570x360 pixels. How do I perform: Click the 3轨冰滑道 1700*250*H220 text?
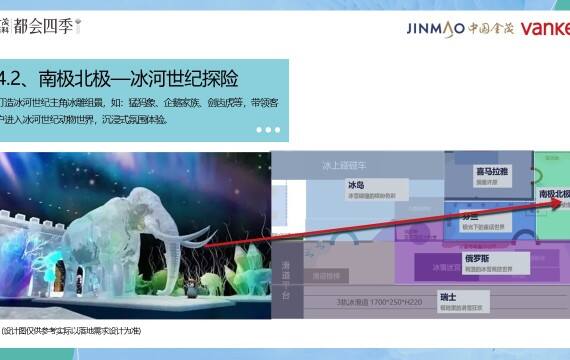[x=379, y=302]
